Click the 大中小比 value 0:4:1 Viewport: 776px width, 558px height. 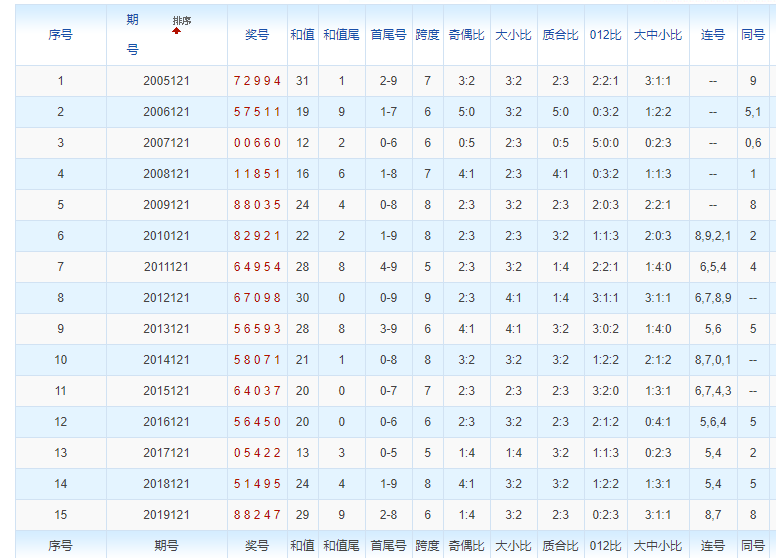pos(658,421)
